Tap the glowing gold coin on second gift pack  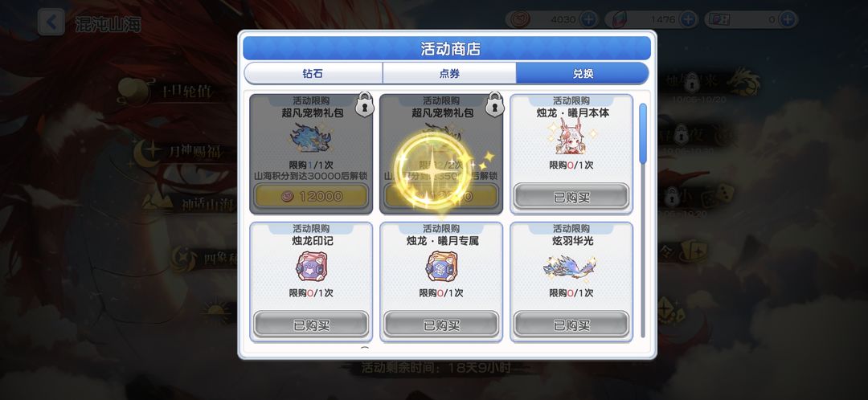coord(433,170)
